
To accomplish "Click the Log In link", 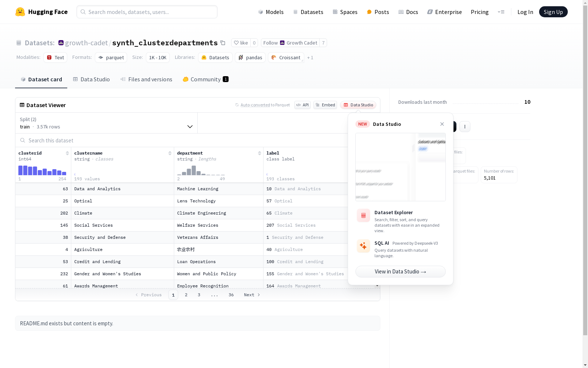I will pos(525,12).
